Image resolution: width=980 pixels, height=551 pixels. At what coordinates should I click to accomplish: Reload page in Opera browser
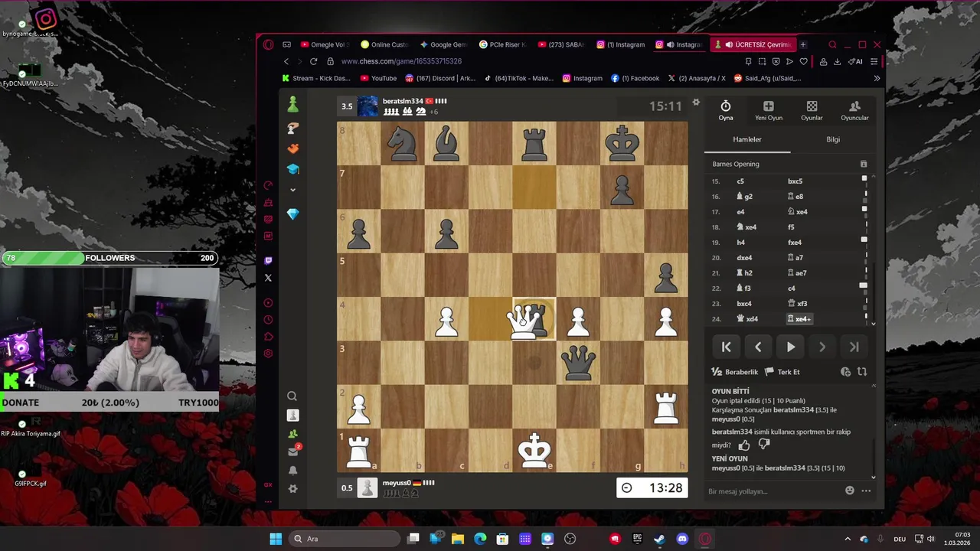(313, 61)
